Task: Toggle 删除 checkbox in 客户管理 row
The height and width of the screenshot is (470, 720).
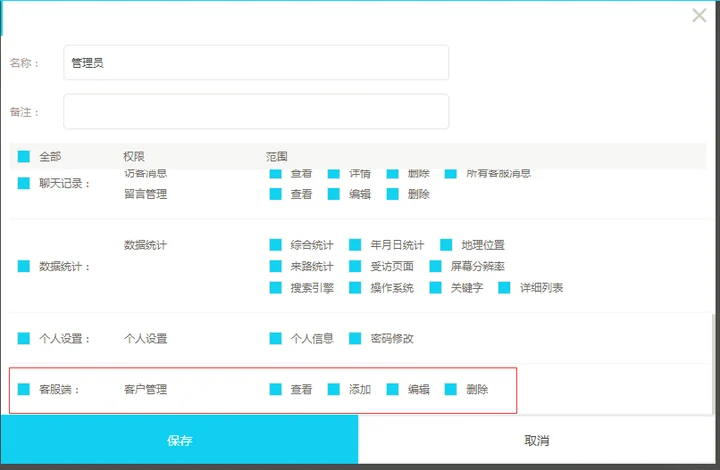Action: [451, 390]
